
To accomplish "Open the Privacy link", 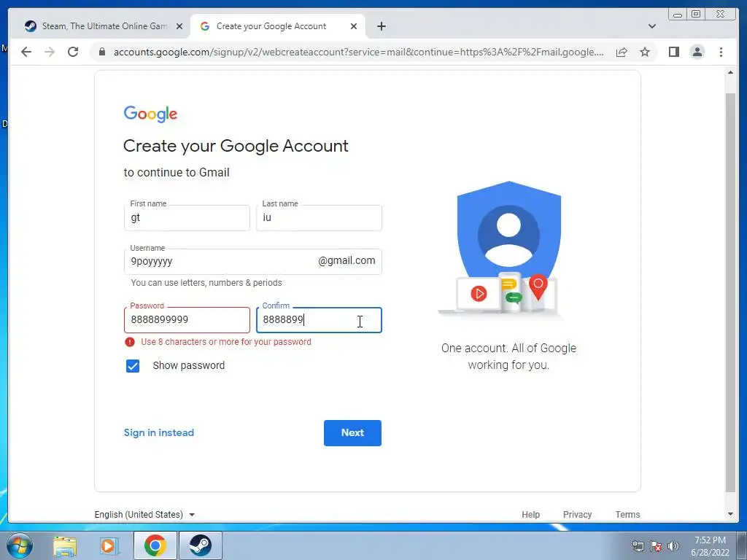I will tap(578, 514).
